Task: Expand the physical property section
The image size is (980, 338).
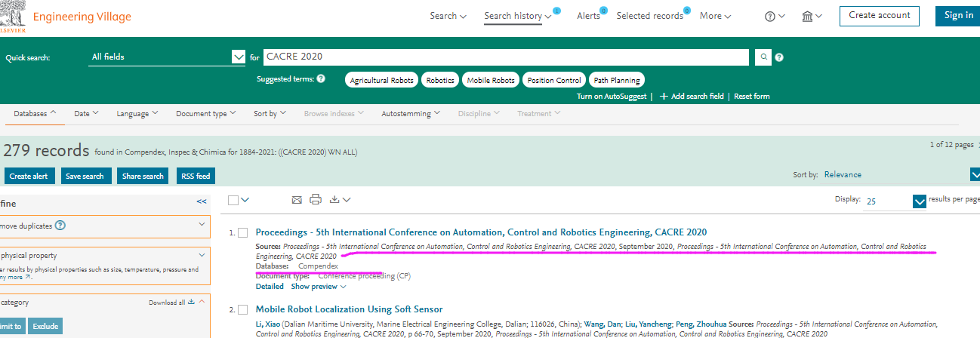Action: (202, 256)
